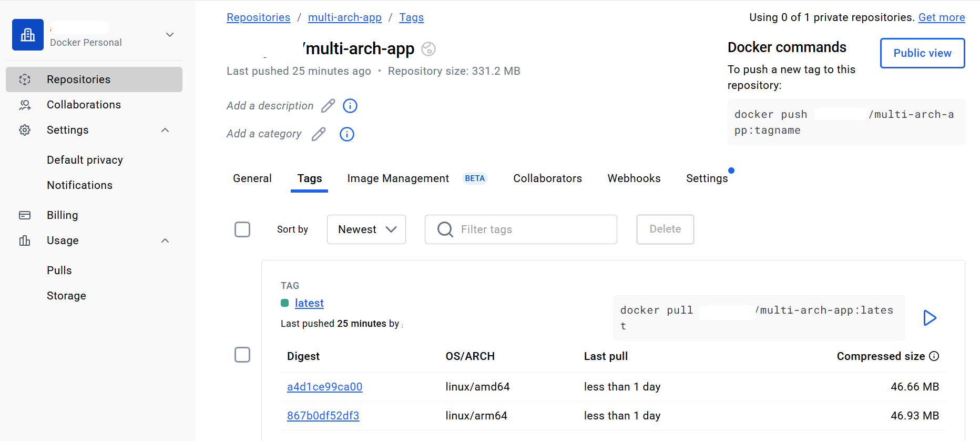Screen dimensions: 980x441
Task: Click the linux/amd64 cell
Action: (477, 387)
